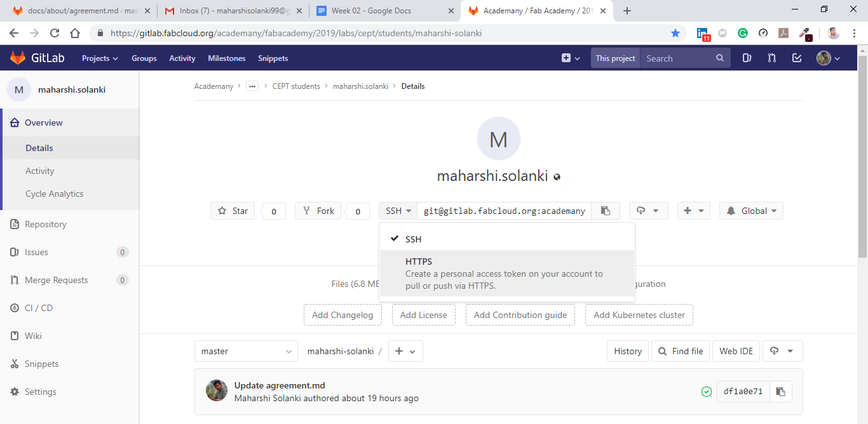
Task: Open Chrome profile avatar
Action: pos(834,33)
